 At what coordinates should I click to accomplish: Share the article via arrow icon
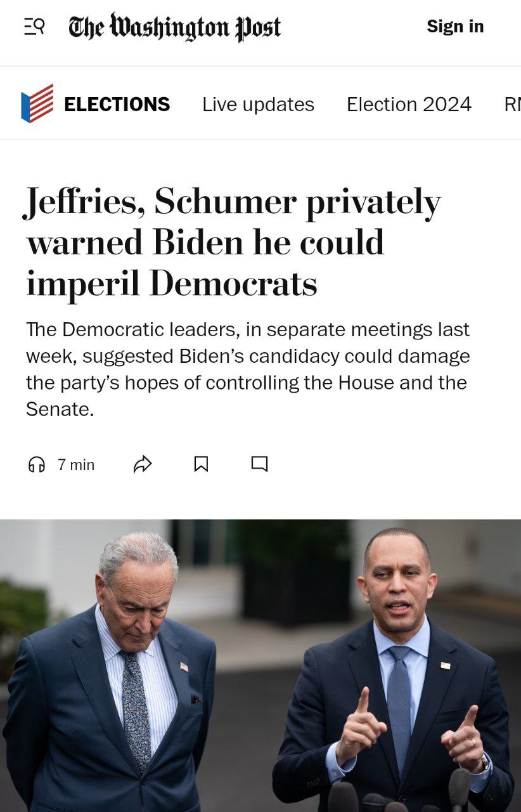pos(143,464)
